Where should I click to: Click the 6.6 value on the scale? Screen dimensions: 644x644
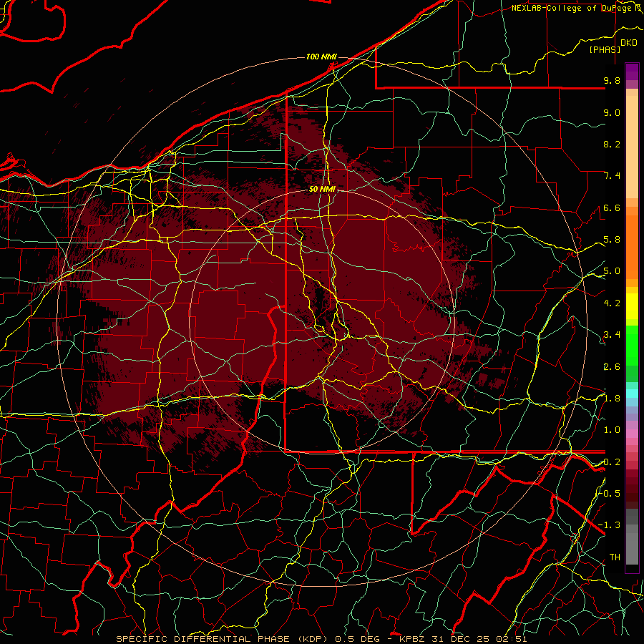click(612, 208)
